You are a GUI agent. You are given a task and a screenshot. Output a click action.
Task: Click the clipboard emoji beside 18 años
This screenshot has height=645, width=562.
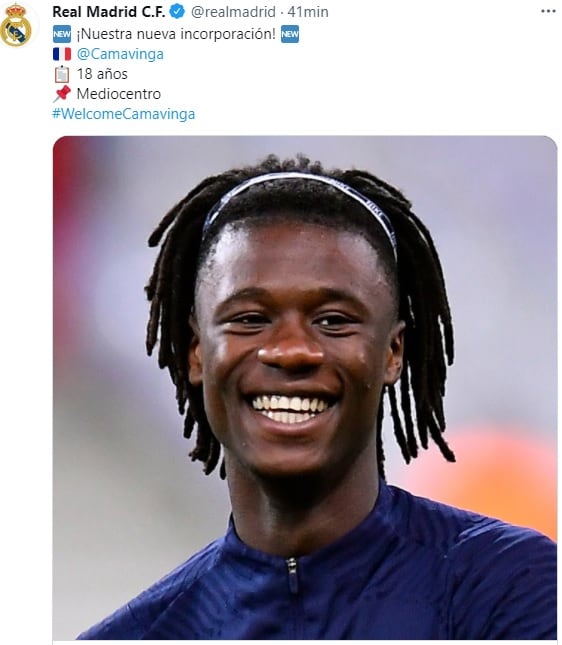point(62,74)
